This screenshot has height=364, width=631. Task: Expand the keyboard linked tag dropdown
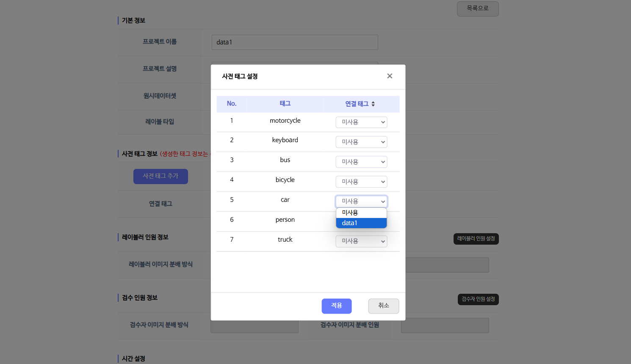361,142
